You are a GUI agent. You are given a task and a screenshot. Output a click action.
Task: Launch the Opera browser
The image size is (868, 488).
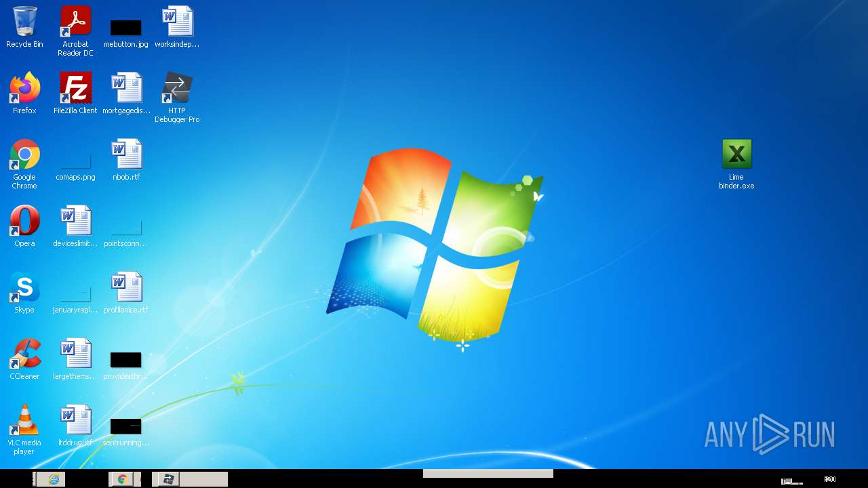click(x=24, y=226)
